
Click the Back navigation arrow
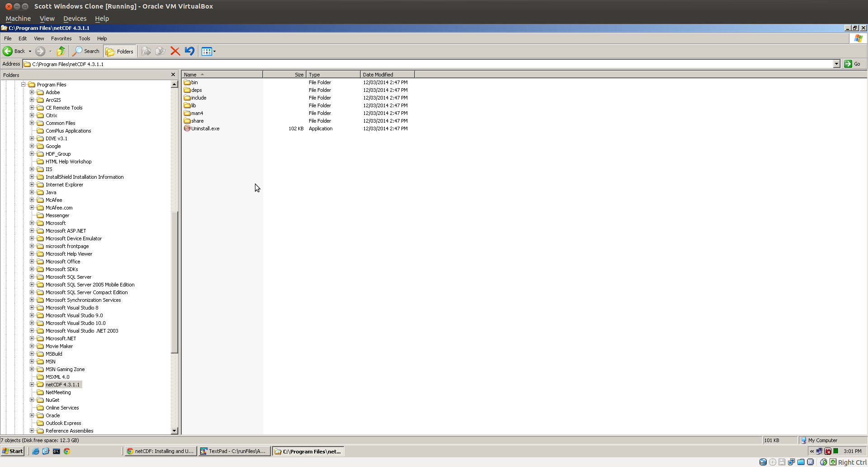tap(8, 51)
